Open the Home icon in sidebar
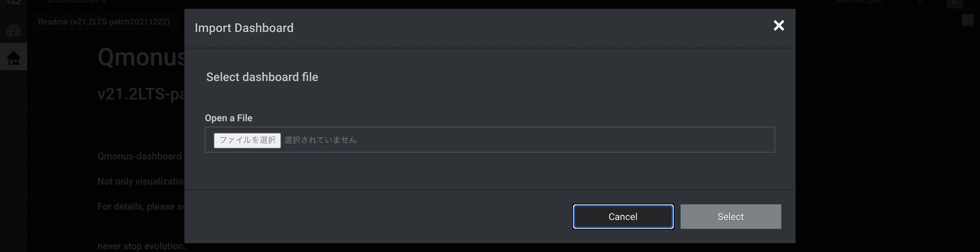The width and height of the screenshot is (980, 252). coord(13,58)
